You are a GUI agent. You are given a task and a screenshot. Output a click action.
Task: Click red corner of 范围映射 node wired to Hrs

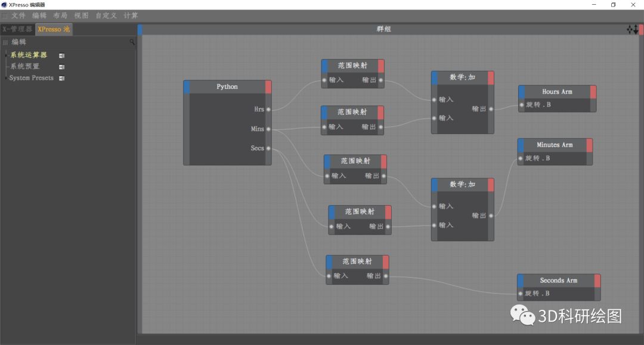(x=381, y=66)
